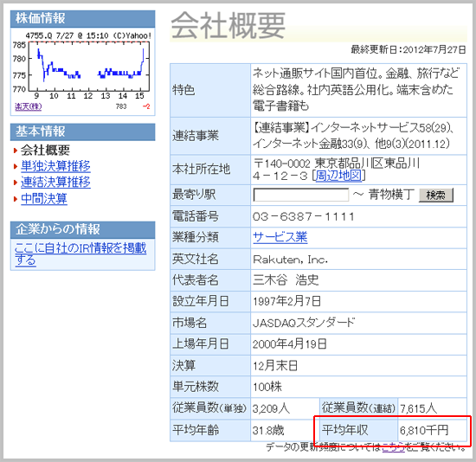Click the 2000年4月19日 listing date
This screenshot has width=476, height=462.
coord(290,344)
